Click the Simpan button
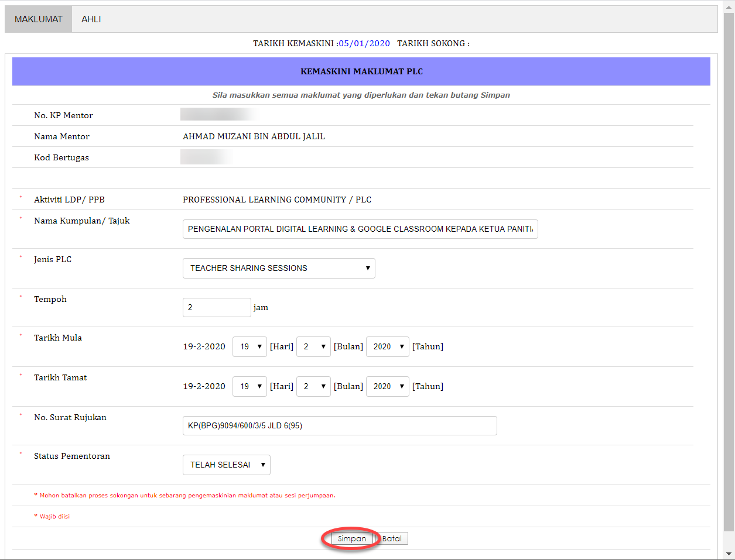The width and height of the screenshot is (735, 560). (x=352, y=538)
